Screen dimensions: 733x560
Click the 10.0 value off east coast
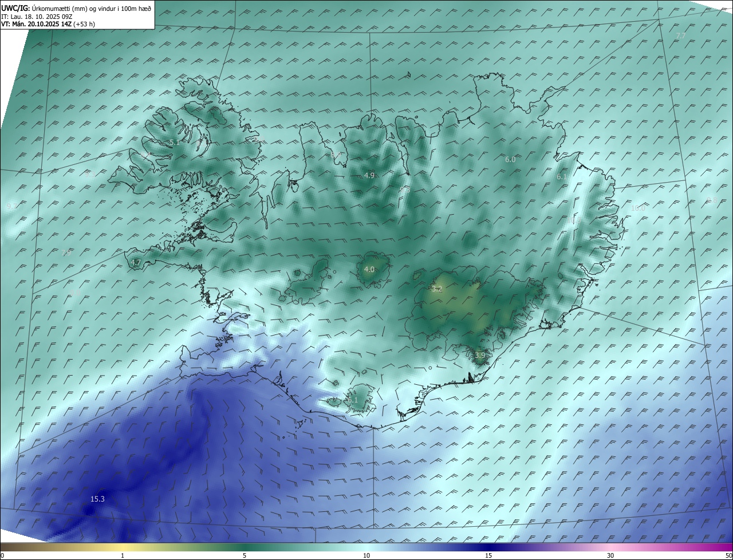pos(638,208)
